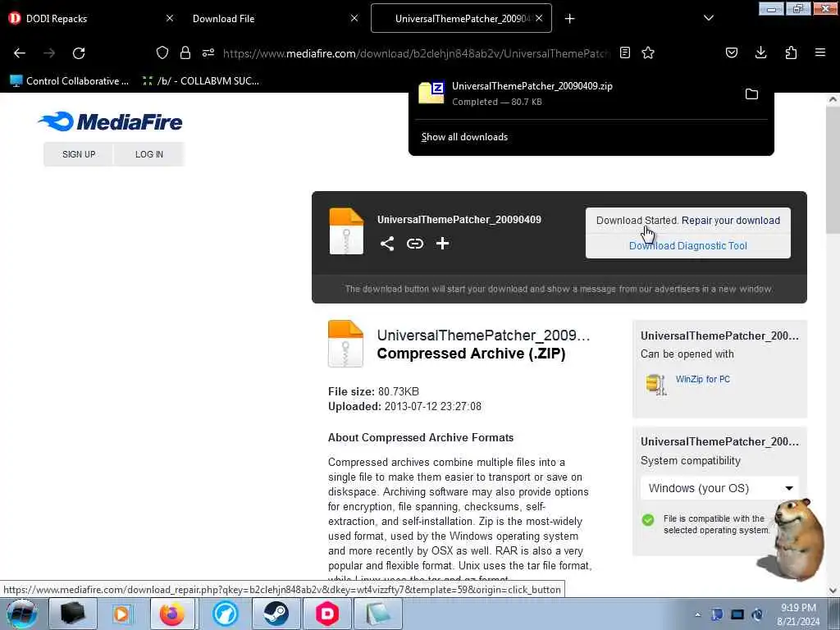Click the WinZip for PC link
This screenshot has height=630, width=840.
(x=703, y=379)
